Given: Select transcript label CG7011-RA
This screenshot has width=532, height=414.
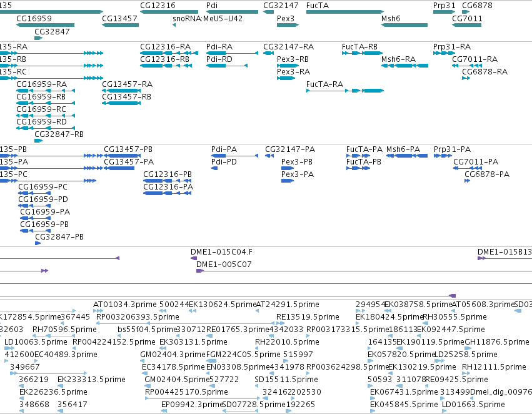Looking at the screenshot, I should pyautogui.click(x=474, y=59).
